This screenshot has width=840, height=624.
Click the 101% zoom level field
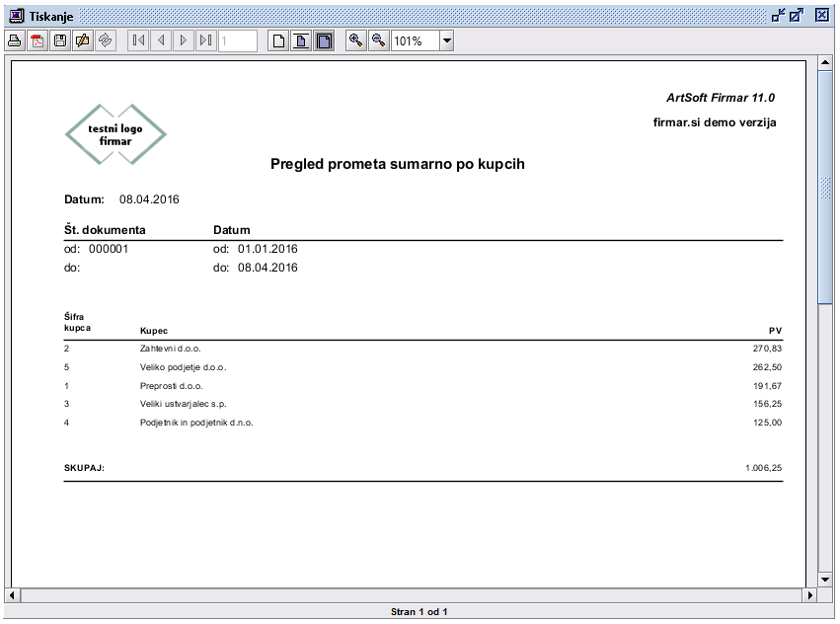point(414,40)
